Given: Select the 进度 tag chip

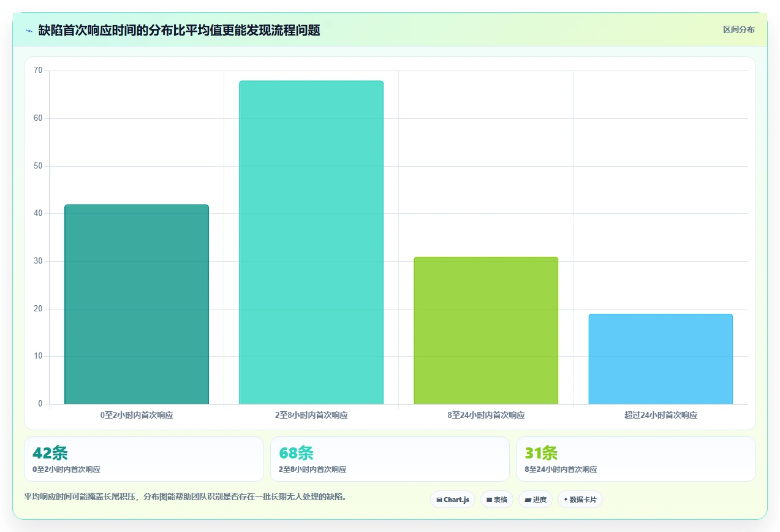Looking at the screenshot, I should [x=536, y=500].
